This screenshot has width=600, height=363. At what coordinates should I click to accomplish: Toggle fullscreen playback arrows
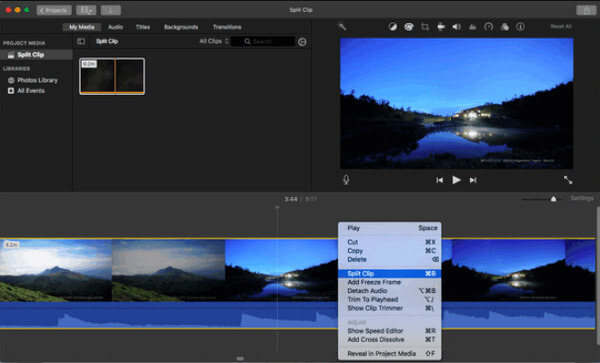(568, 180)
